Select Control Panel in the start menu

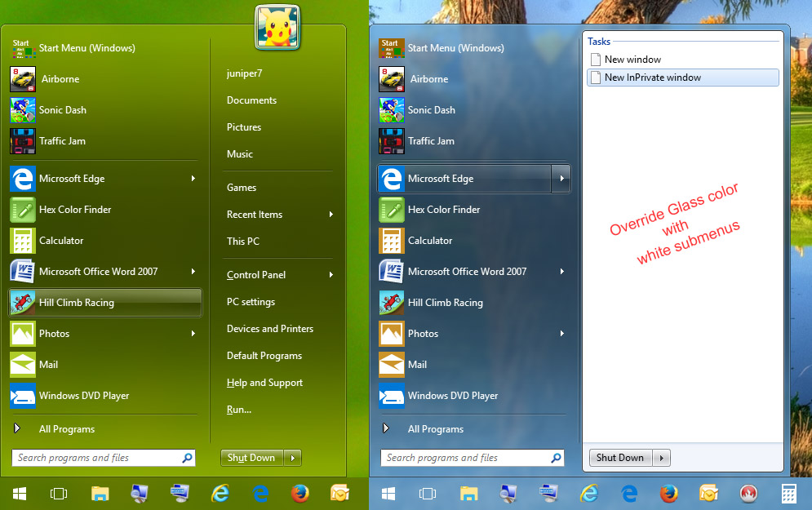pyautogui.click(x=255, y=274)
